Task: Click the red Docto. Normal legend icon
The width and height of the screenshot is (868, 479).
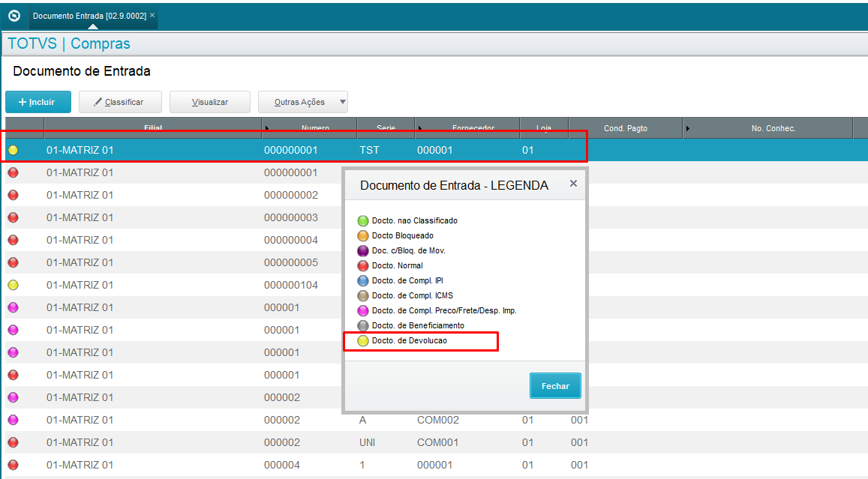Action: click(362, 265)
